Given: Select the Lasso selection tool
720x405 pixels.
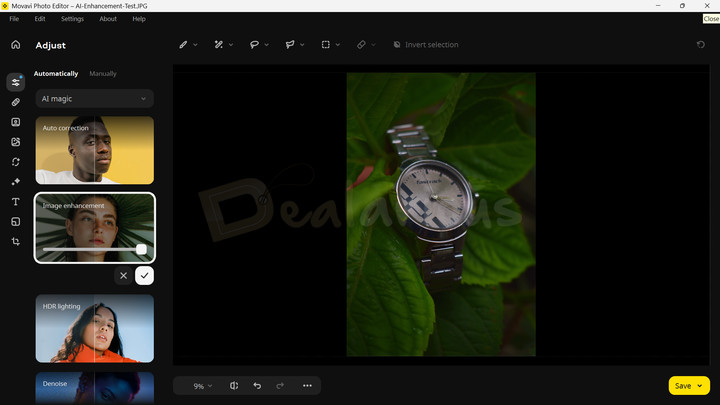Looking at the screenshot, I should point(254,45).
